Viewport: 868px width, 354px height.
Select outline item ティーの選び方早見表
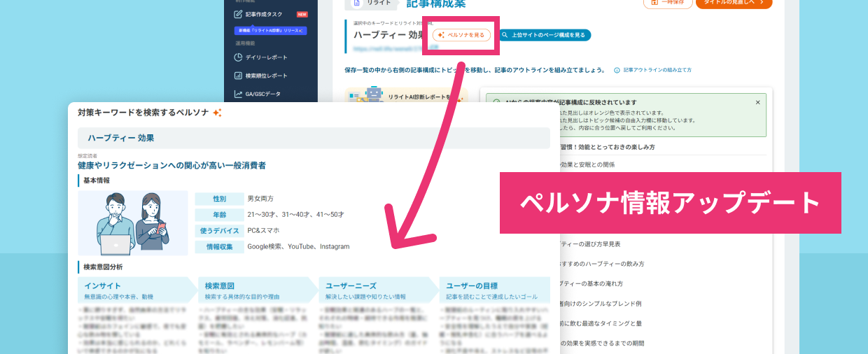tap(590, 244)
